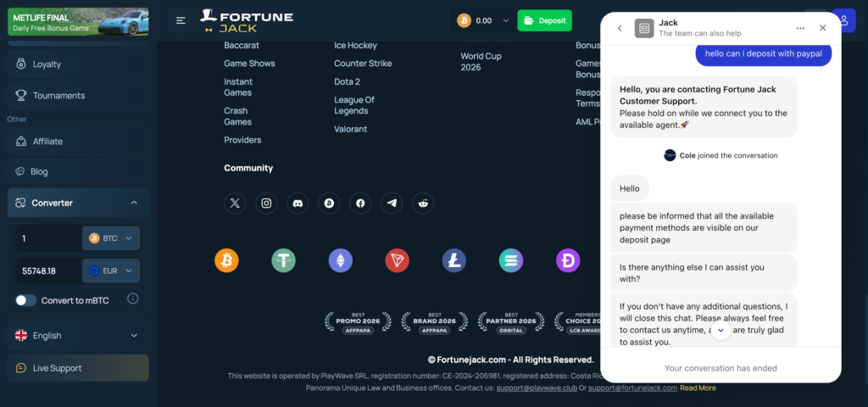Open the EUR currency dropdown
The height and width of the screenshot is (407, 868).
111,270
